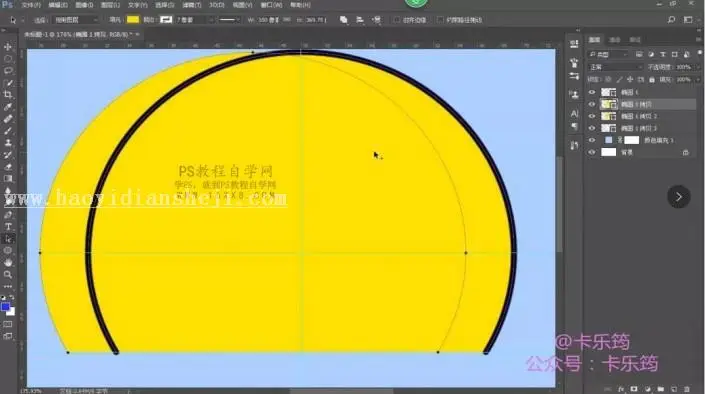
Task: Hide the 椭圆 1 拷贝 layer
Action: click(592, 104)
